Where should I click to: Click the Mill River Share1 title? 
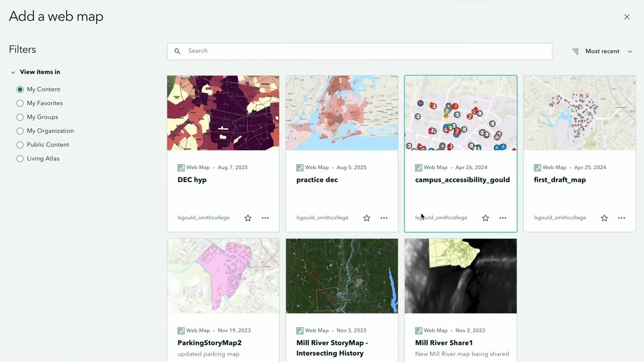pos(444,343)
